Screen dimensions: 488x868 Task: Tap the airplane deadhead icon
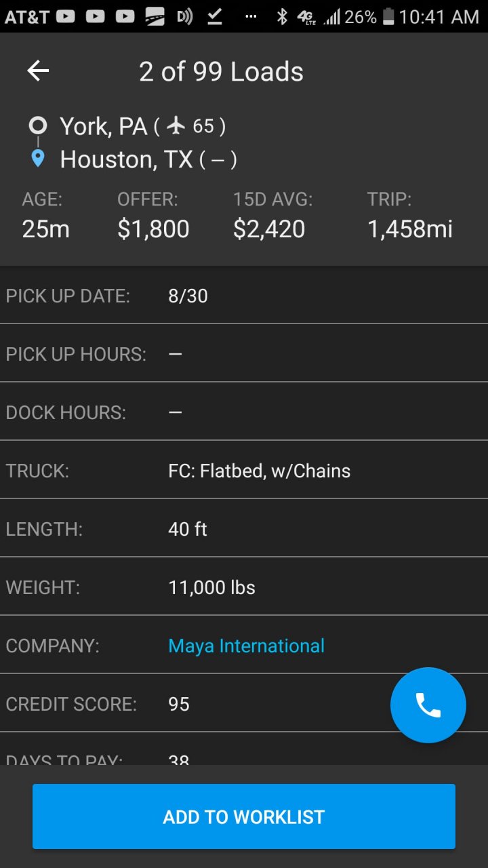point(176,125)
